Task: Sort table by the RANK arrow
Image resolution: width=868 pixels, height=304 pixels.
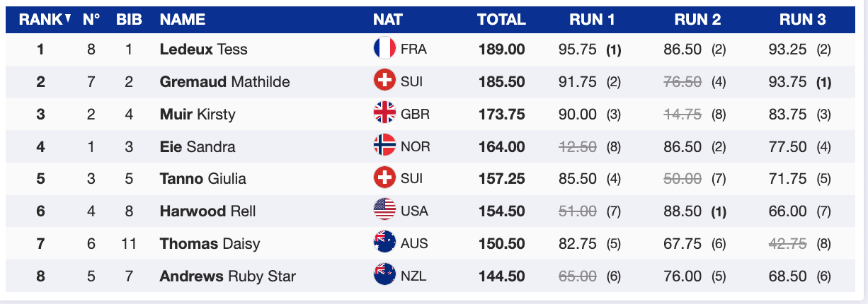Action: point(68,19)
